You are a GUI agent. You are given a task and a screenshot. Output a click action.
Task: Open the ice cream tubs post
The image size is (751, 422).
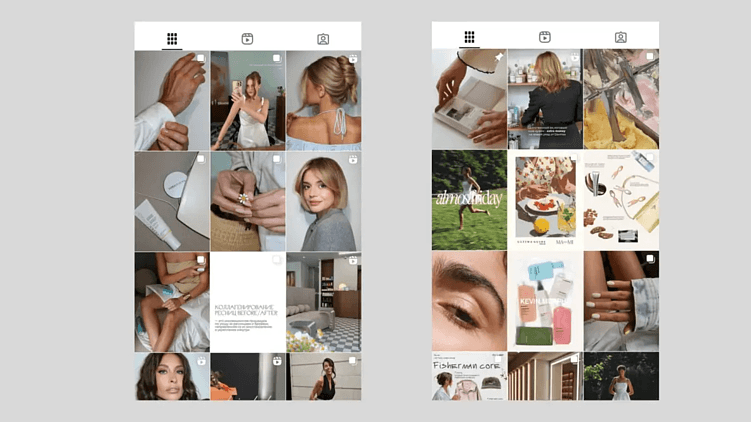[x=621, y=99]
